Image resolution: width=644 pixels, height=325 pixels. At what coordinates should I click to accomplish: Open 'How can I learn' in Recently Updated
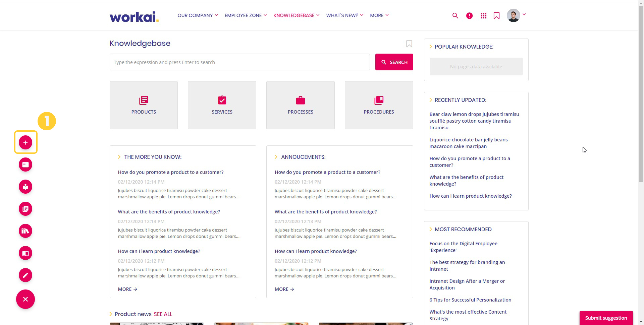click(471, 196)
